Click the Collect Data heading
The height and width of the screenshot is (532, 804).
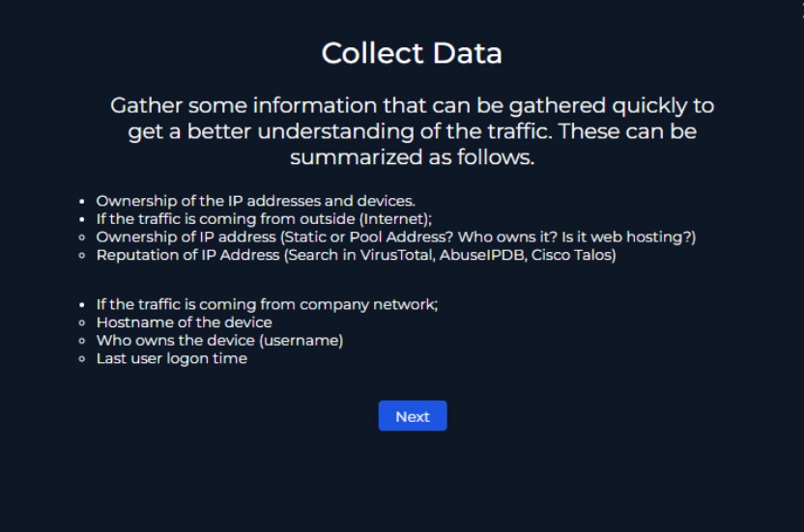(412, 53)
